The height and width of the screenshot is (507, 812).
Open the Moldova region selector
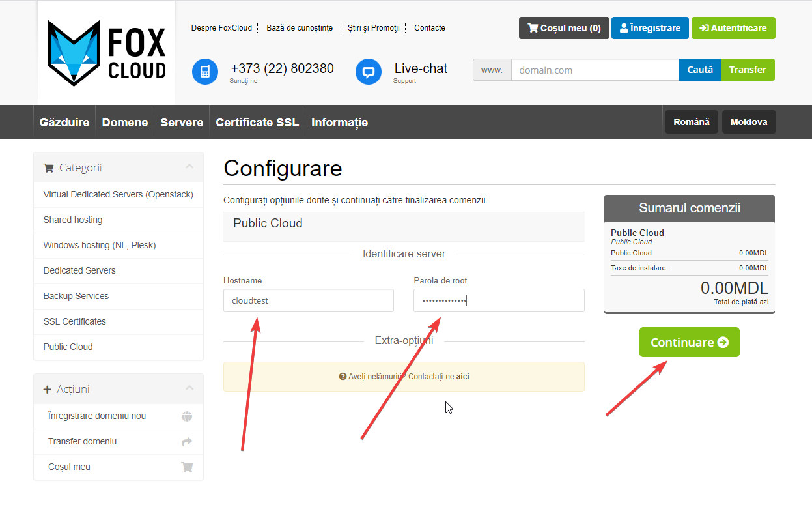(748, 122)
